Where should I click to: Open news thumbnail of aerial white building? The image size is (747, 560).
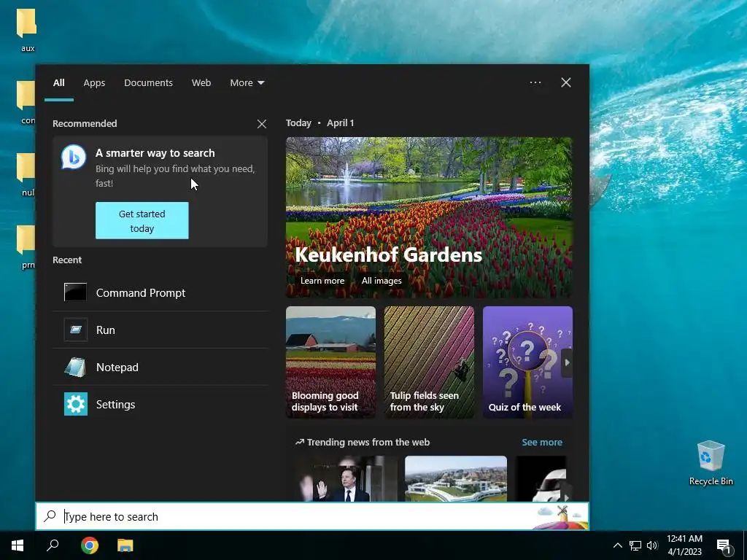(456, 478)
